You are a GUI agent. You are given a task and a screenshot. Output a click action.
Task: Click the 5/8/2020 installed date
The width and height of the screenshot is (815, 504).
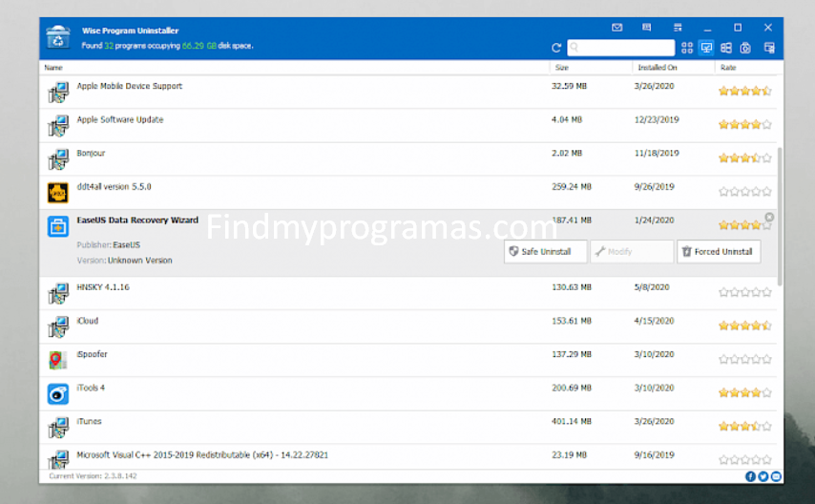tap(652, 287)
